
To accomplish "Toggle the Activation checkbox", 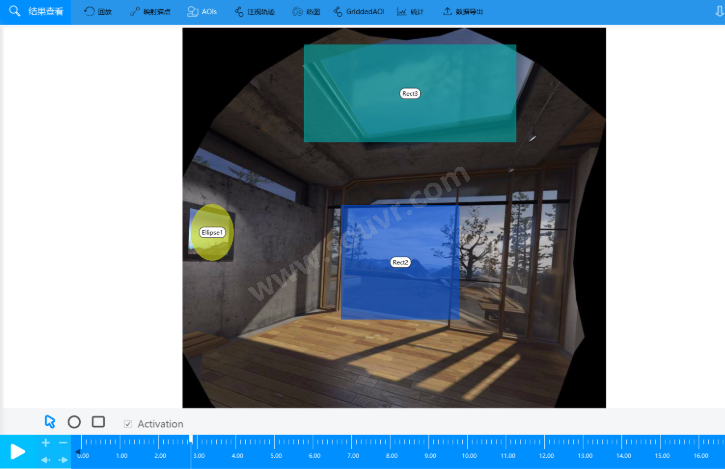I will 128,424.
